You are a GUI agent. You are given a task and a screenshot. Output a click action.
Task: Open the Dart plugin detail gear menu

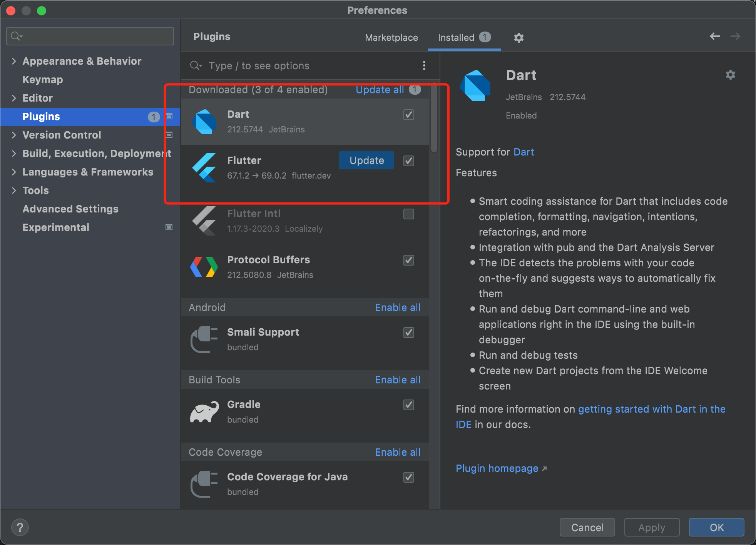730,75
